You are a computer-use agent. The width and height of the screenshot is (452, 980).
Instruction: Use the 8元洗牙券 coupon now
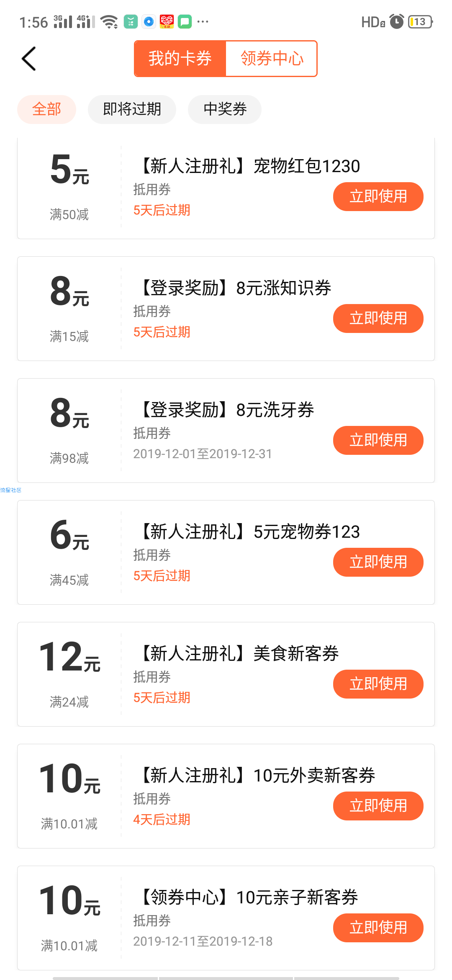pos(378,440)
